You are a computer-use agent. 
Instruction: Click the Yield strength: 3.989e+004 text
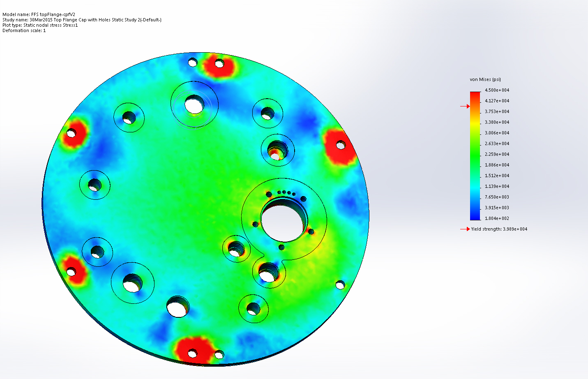pyautogui.click(x=499, y=229)
